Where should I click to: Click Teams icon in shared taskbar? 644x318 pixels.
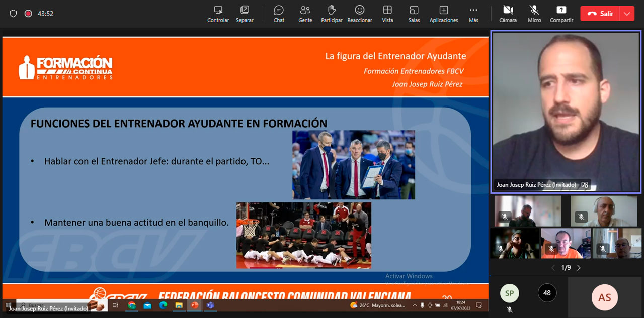point(210,305)
